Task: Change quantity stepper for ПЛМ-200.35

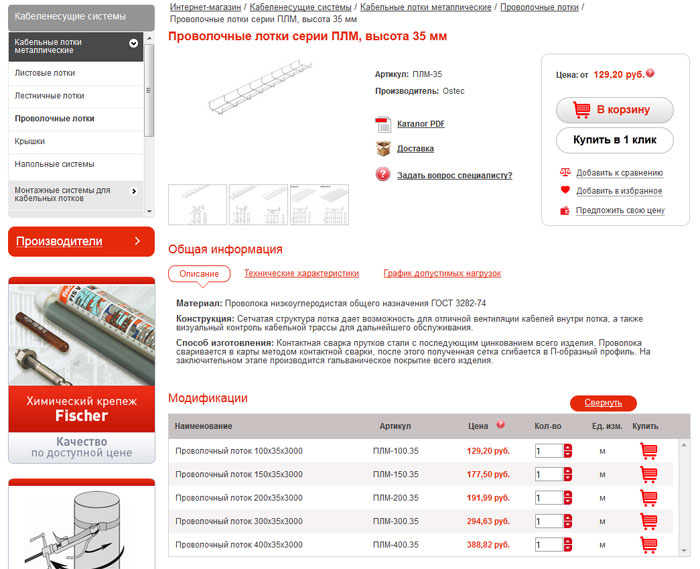Action: pos(568,498)
